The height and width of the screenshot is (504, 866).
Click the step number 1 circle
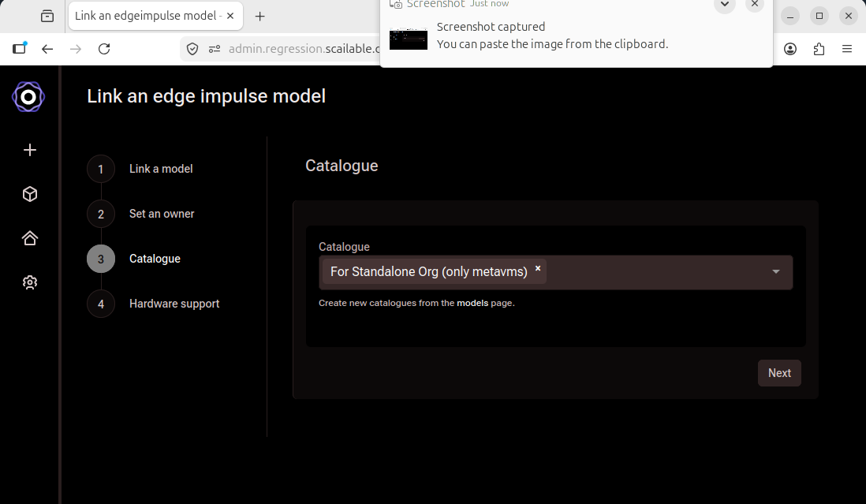pyautogui.click(x=100, y=169)
